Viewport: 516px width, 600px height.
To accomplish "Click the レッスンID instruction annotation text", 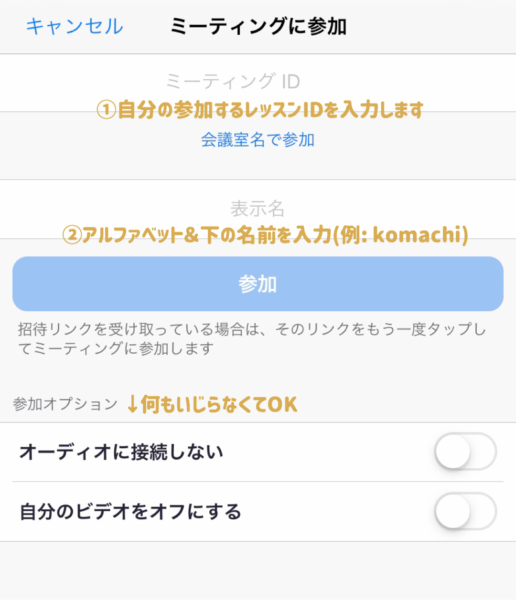I will click(270, 110).
